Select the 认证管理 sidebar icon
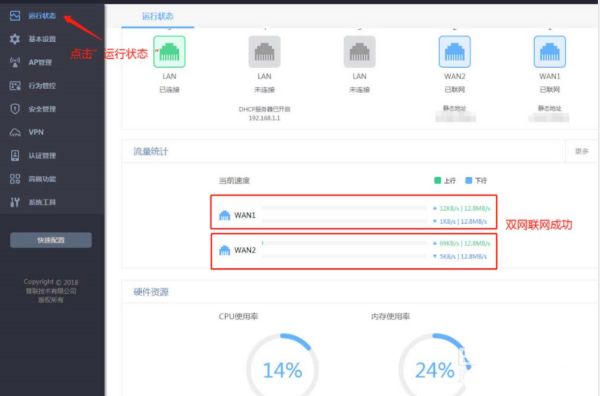 pos(15,156)
